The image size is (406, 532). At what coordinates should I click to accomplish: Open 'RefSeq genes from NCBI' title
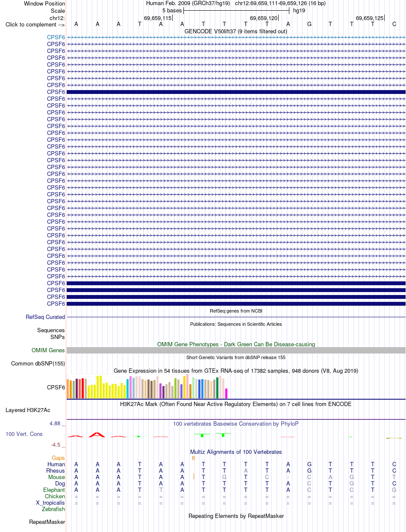tap(236, 311)
